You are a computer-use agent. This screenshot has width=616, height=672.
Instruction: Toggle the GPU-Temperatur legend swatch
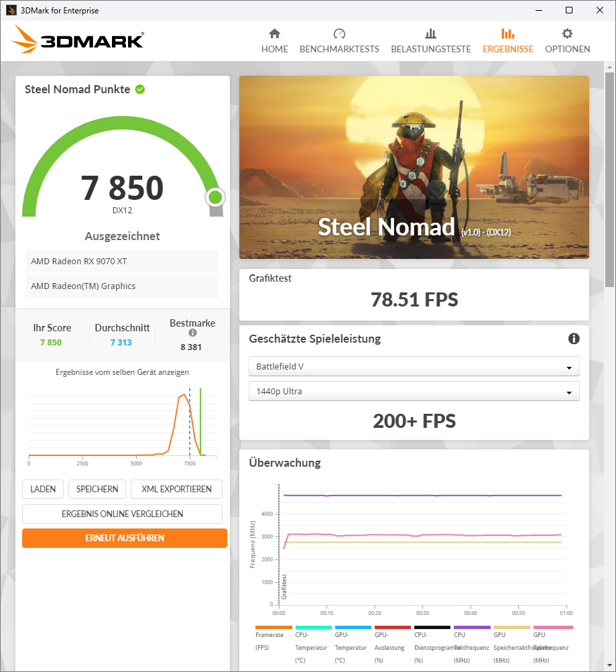[x=353, y=628]
